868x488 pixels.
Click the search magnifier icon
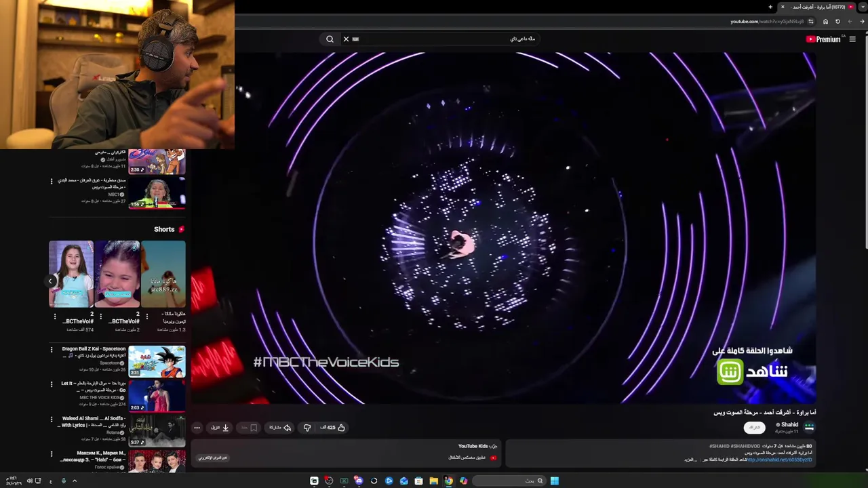click(x=330, y=39)
